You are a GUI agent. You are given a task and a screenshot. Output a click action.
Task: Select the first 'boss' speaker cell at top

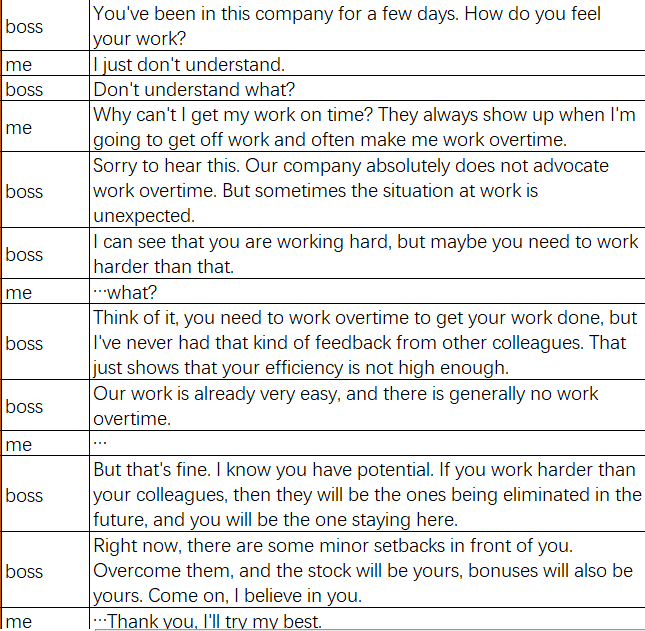(45, 25)
